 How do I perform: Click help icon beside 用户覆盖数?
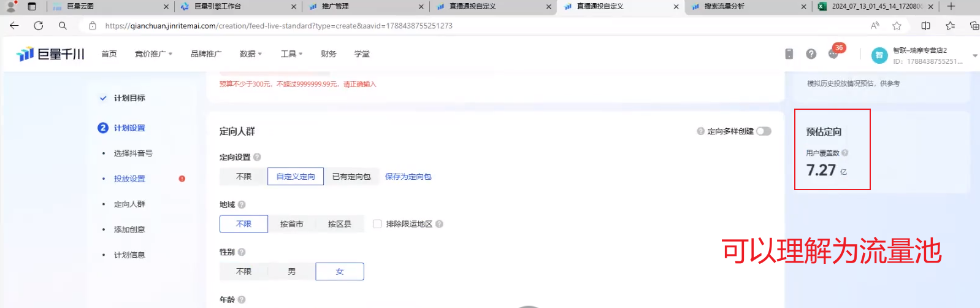[x=844, y=153]
